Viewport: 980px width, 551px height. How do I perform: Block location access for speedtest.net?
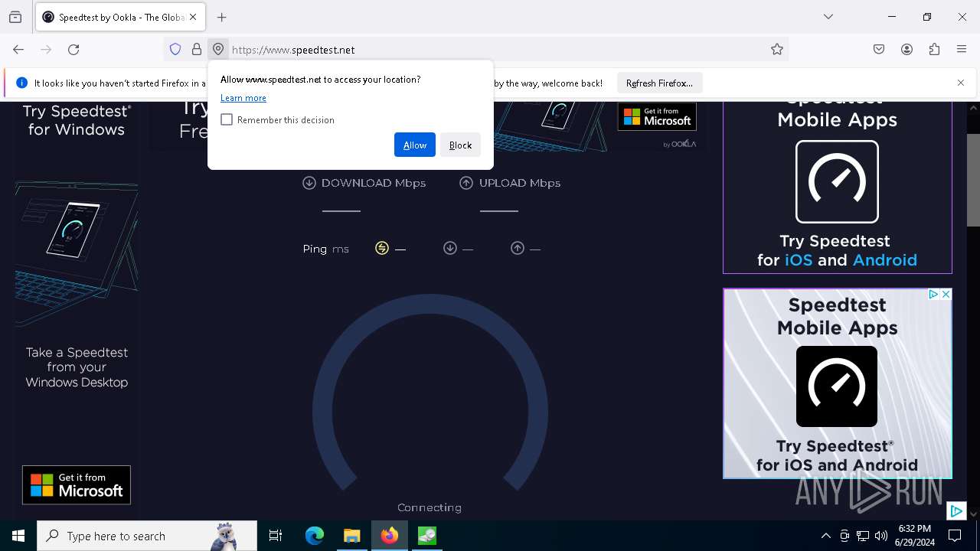(x=460, y=145)
